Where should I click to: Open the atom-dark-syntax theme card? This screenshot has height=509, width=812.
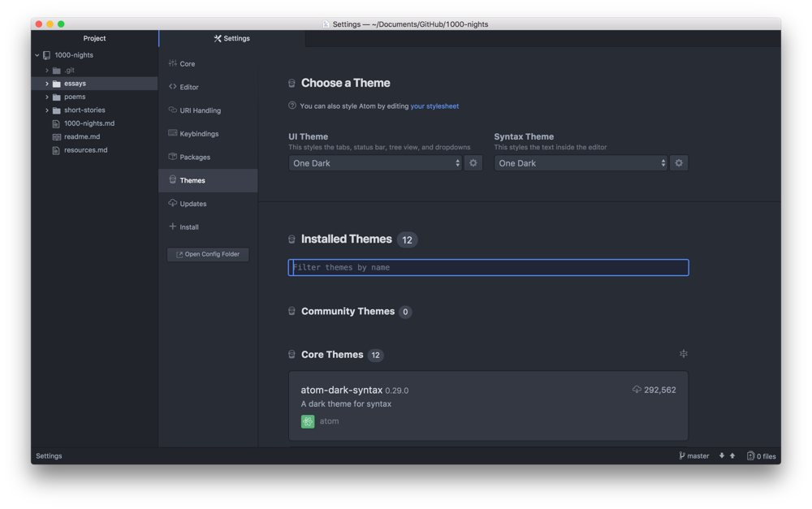[x=488, y=405]
